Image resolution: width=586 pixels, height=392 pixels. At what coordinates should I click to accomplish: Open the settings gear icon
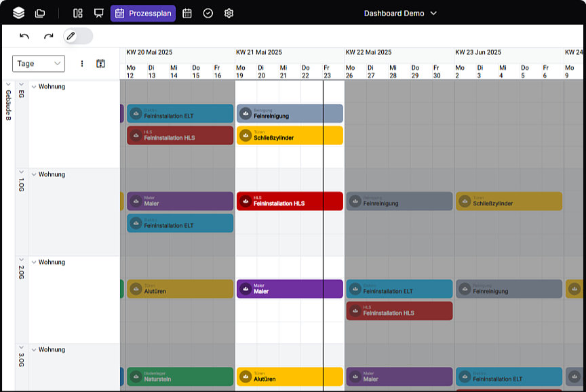coord(229,13)
